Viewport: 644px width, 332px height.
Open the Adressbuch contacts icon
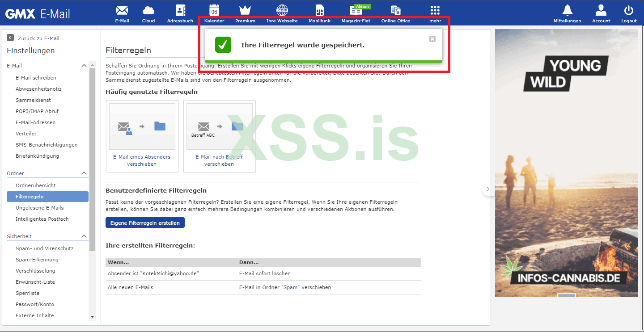tap(180, 14)
